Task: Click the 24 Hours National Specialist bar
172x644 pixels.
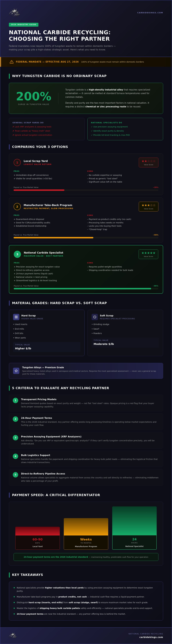Action: tap(134, 528)
